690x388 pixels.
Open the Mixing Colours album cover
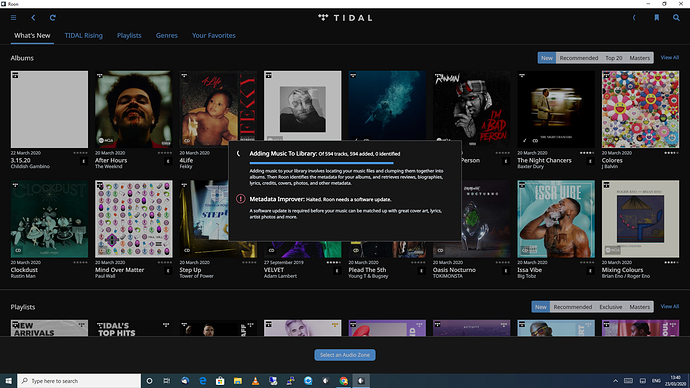[640, 219]
